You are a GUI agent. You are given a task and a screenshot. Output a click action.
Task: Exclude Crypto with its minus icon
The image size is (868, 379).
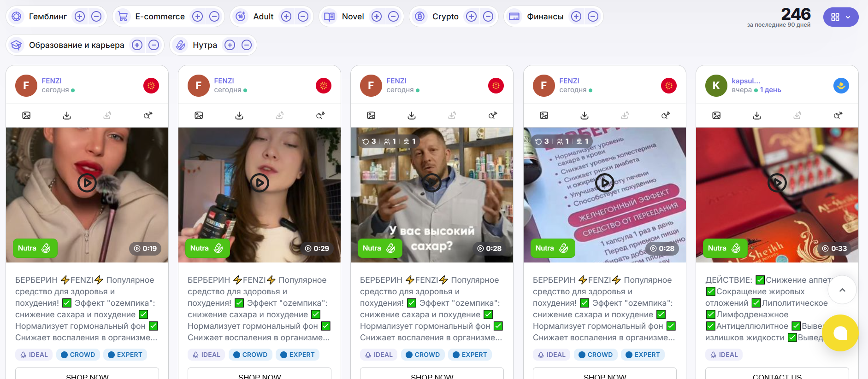point(488,17)
